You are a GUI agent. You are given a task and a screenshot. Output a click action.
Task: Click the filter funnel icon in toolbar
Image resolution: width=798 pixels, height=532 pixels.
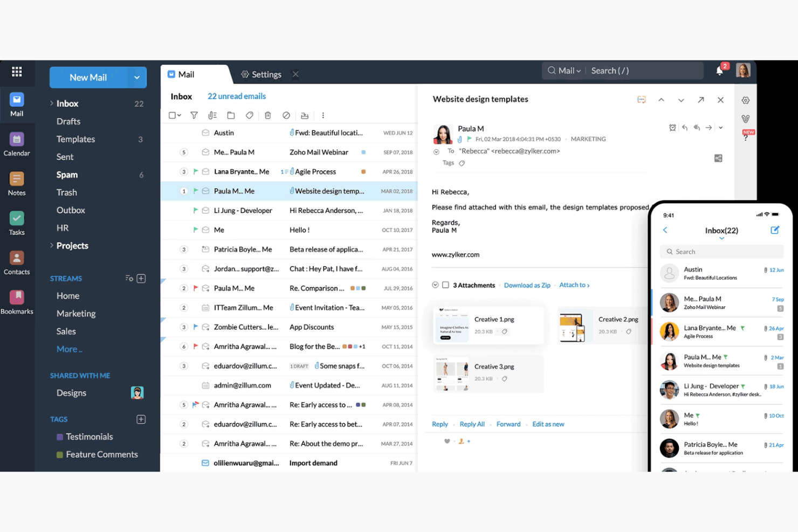[194, 115]
